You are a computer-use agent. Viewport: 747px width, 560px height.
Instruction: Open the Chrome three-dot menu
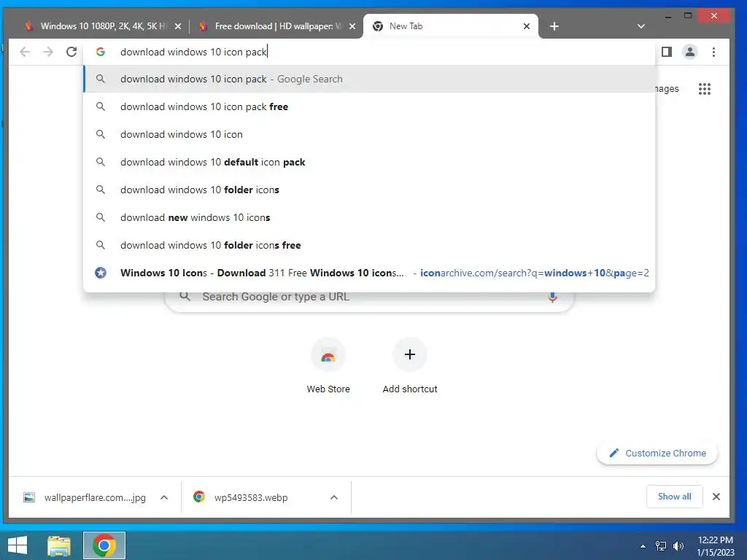point(713,52)
